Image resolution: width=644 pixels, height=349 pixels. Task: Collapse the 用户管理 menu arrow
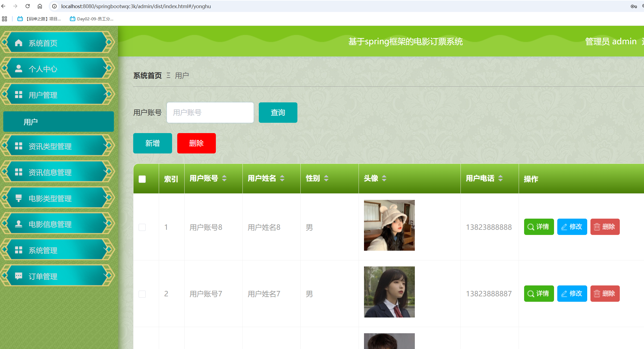click(106, 94)
